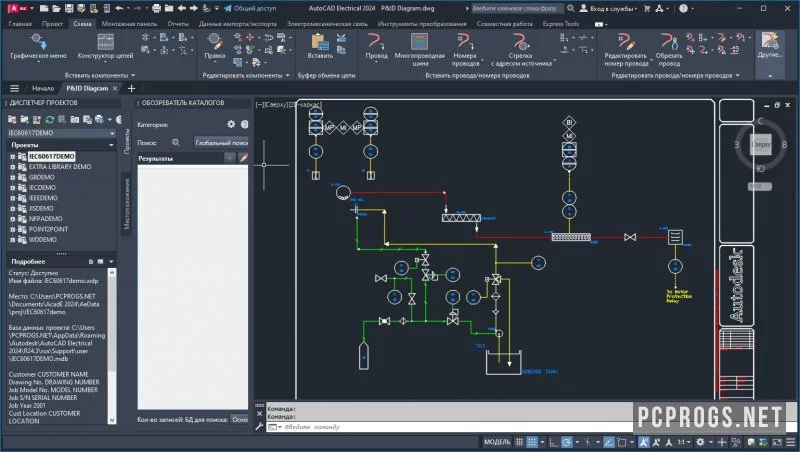This screenshot has width=800, height=452.
Task: Collapse the Проекты section arrow
Action: point(111,145)
